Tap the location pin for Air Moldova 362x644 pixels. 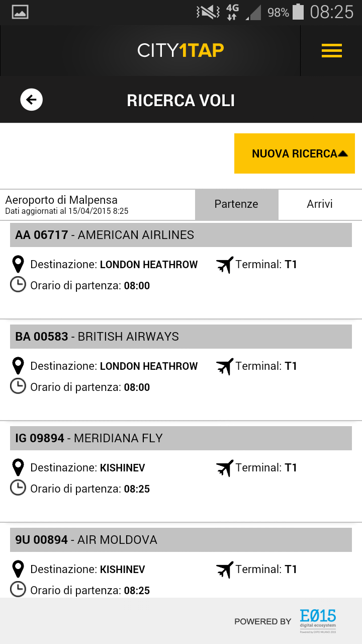pyautogui.click(x=18, y=569)
